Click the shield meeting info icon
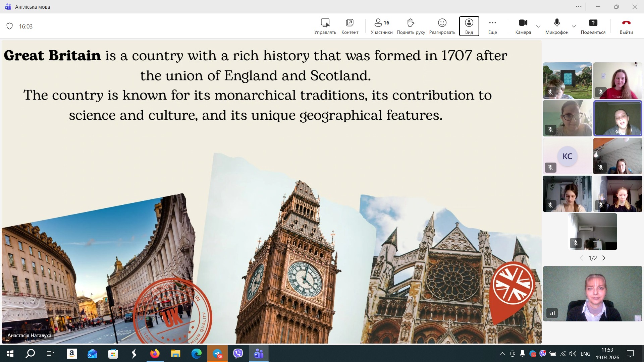The width and height of the screenshot is (644, 362). pos(10,26)
